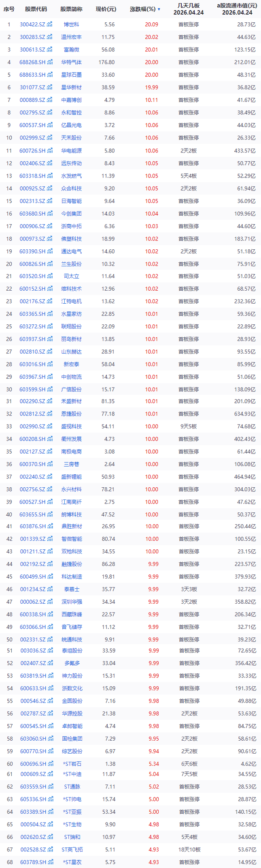
Task: Open chart icon next to 688268.SH
Action: click(x=50, y=62)
